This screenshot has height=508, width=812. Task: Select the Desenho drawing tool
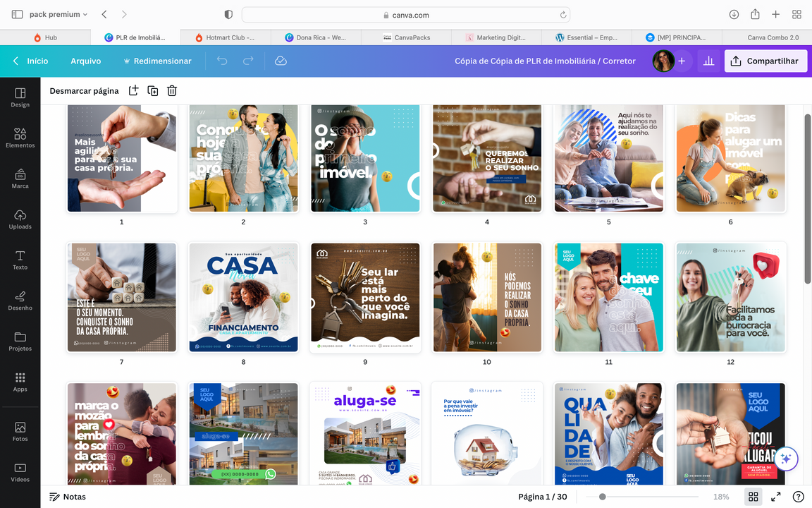pyautogui.click(x=20, y=300)
